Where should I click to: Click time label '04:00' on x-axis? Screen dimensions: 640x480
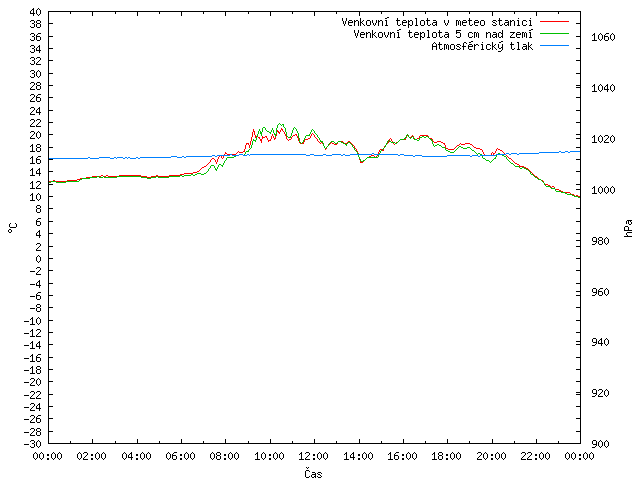pos(136,456)
